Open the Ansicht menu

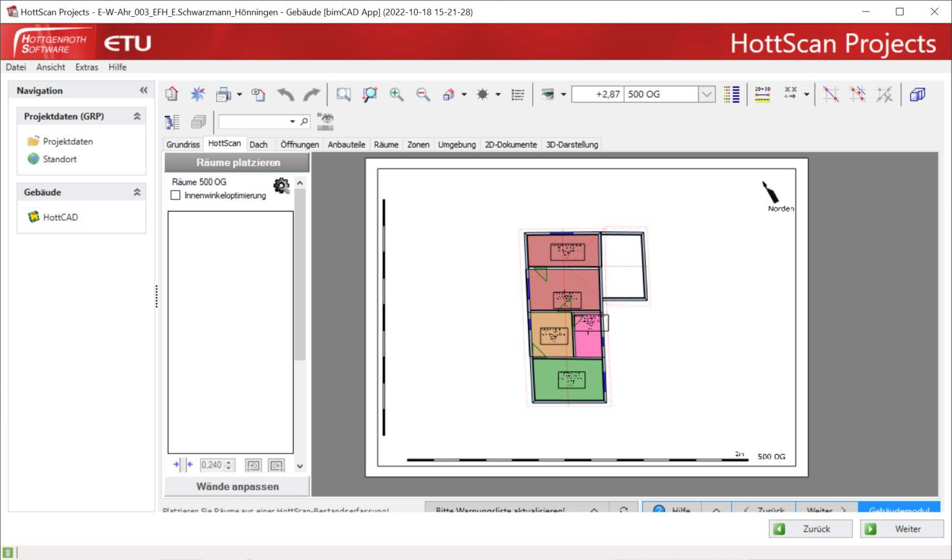[x=50, y=67]
